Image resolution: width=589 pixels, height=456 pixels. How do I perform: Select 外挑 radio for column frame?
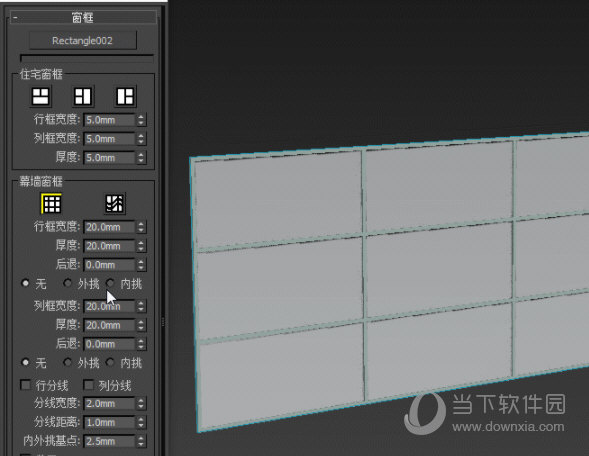68,362
